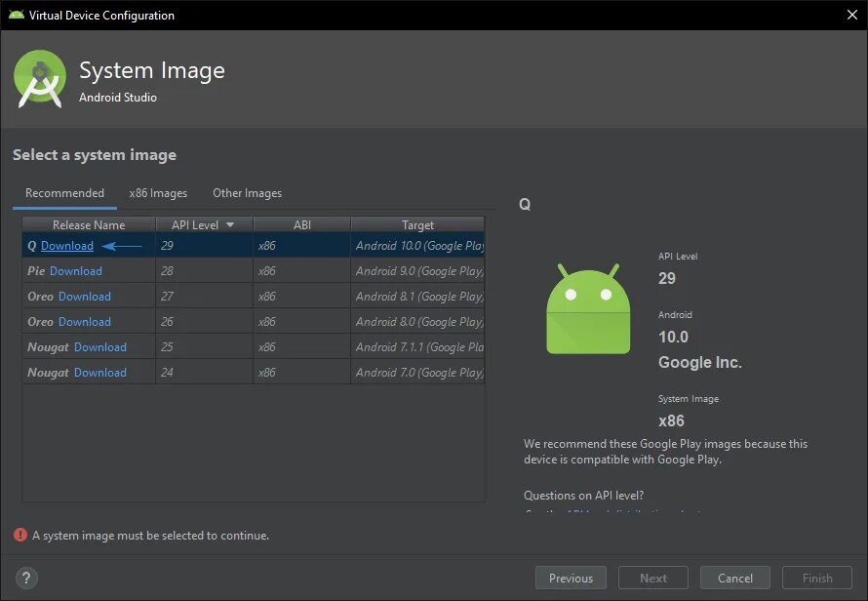
Task: Select the Android 7.1.1 target cell
Action: pyautogui.click(x=418, y=347)
